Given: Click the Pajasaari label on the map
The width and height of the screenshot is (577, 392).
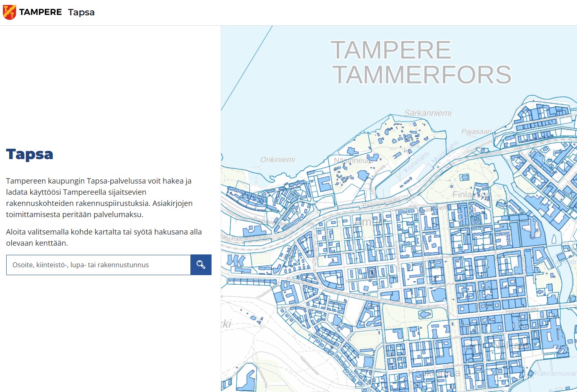Looking at the screenshot, I should tap(476, 132).
